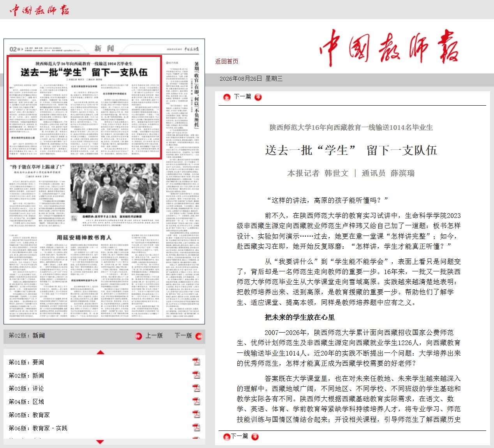Click date text 2026年08月26日 星期三

[x=251, y=78]
